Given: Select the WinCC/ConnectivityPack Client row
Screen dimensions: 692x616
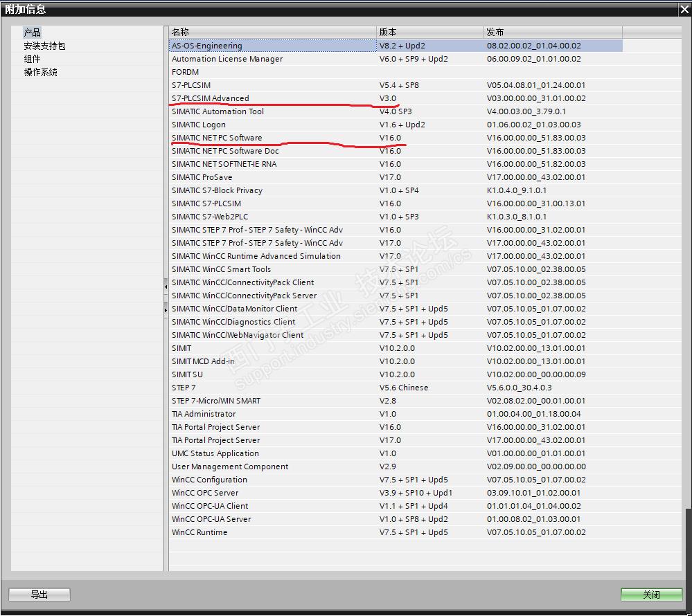Looking at the screenshot, I should [396, 282].
